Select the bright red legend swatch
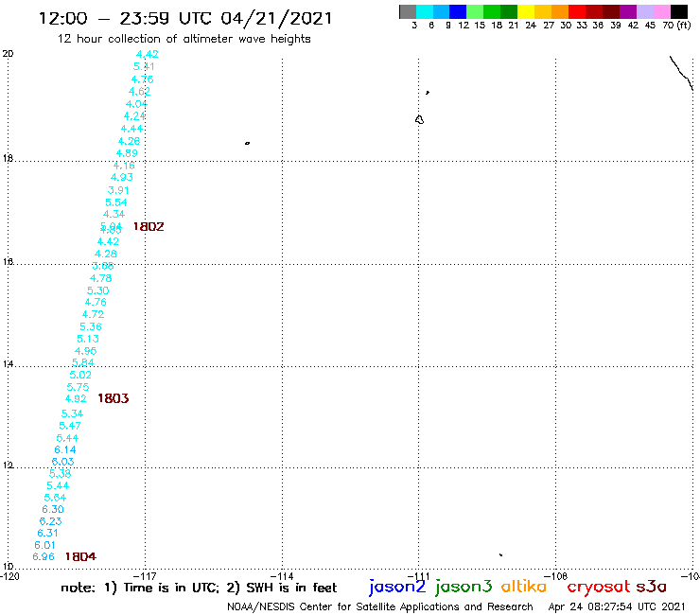 (577, 11)
